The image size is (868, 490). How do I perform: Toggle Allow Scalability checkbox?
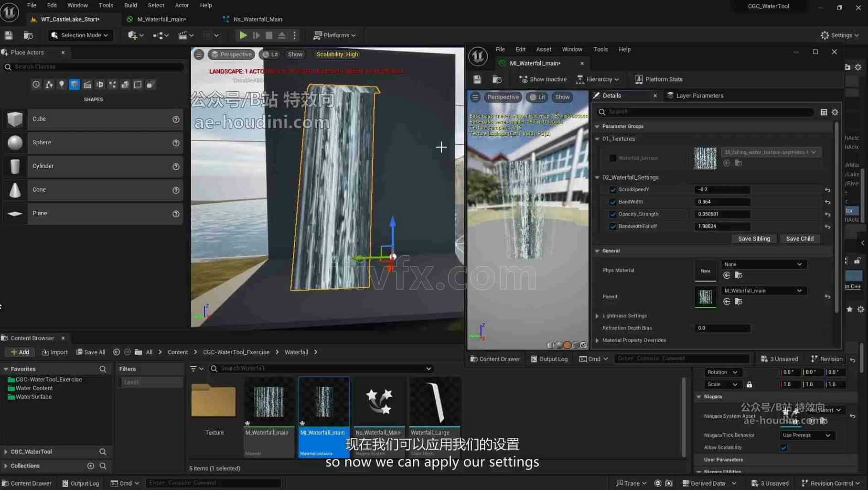(x=783, y=447)
